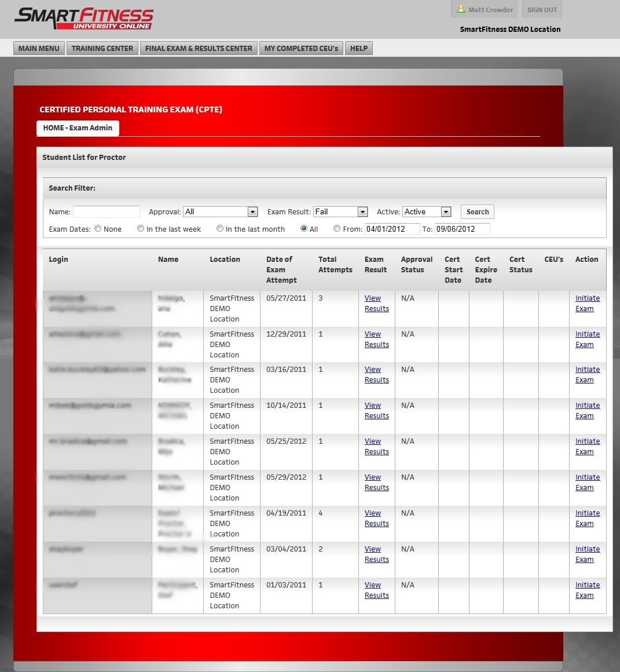This screenshot has width=620, height=672.
Task: Click the To date field 09/06/2012
Action: click(463, 229)
